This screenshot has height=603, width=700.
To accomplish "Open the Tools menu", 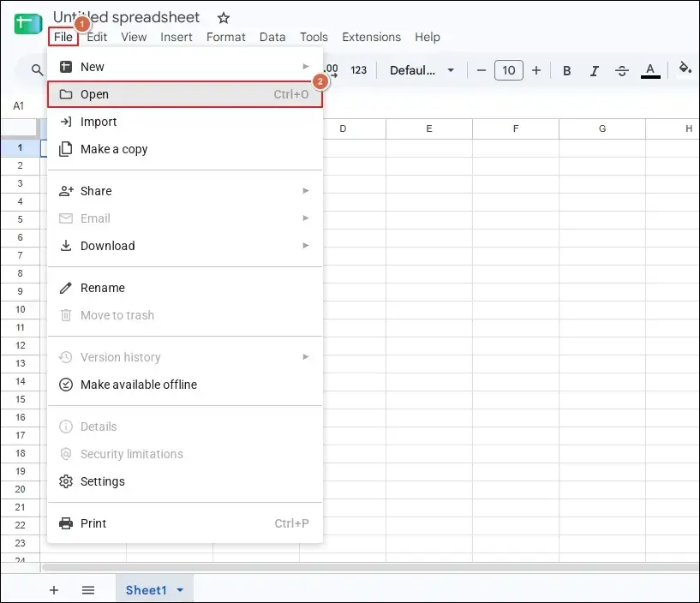I will pyautogui.click(x=314, y=37).
